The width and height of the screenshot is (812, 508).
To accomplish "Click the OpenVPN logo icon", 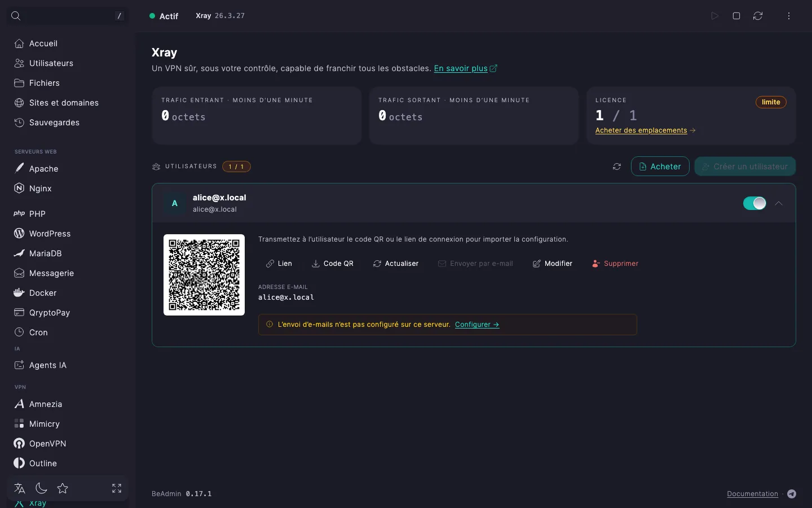I will (x=19, y=444).
